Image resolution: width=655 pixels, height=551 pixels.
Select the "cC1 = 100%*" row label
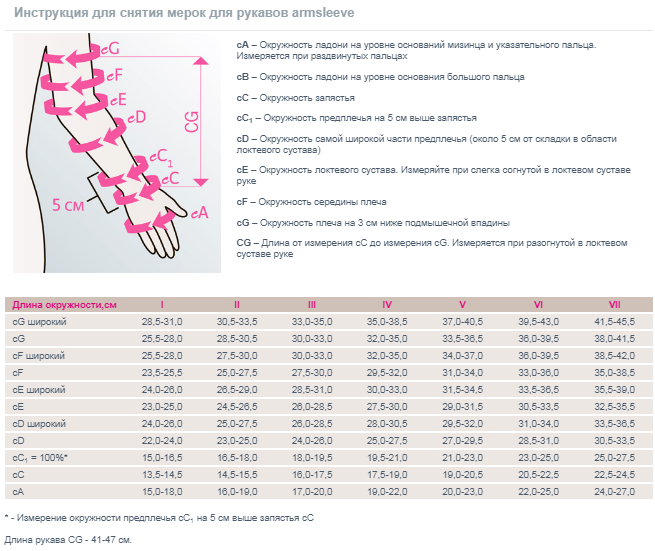[40, 457]
